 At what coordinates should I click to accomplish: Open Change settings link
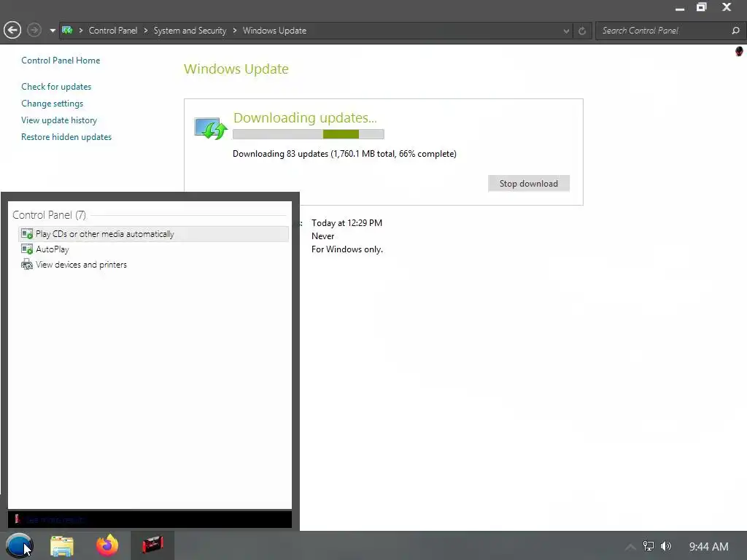(x=52, y=104)
